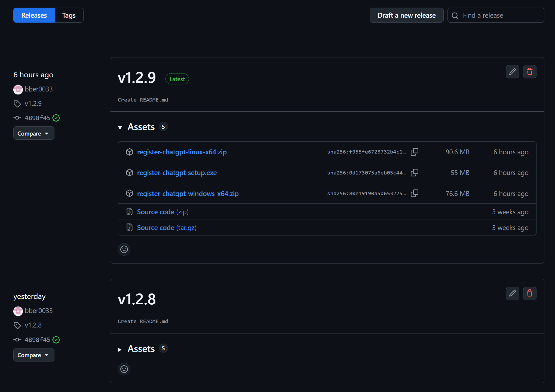Open the v1.2.9 release title
The width and height of the screenshot is (555, 392).
(x=137, y=78)
